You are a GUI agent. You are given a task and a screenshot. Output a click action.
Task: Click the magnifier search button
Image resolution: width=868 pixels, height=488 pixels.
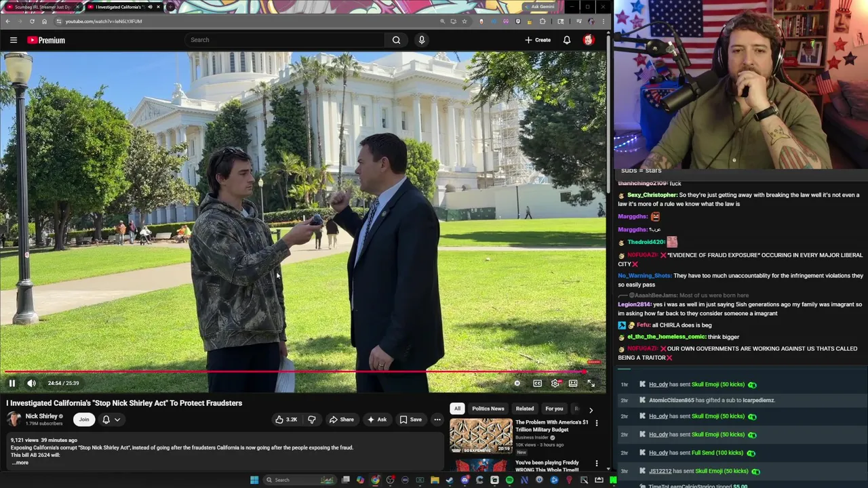[396, 40]
